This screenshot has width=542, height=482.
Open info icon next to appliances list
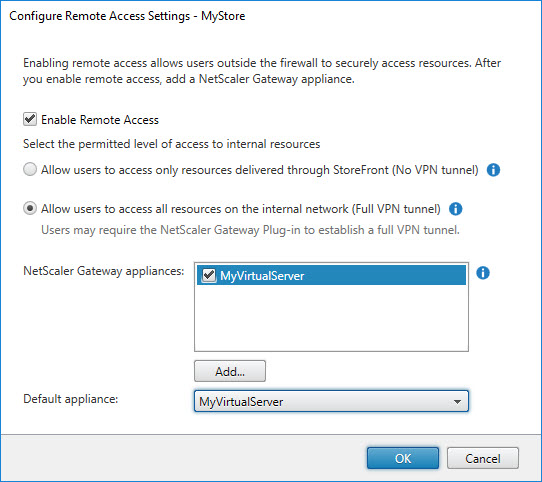[483, 273]
